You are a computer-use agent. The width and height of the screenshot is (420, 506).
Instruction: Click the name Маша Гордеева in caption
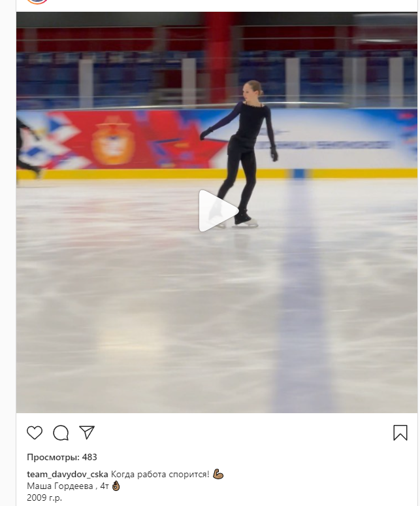coord(60,486)
